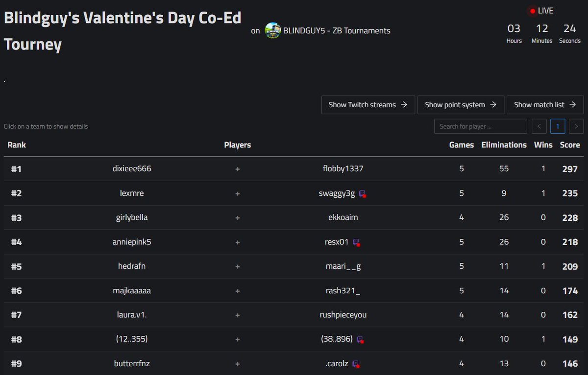Click the Eliminations column header
588x375 pixels.
pos(504,145)
